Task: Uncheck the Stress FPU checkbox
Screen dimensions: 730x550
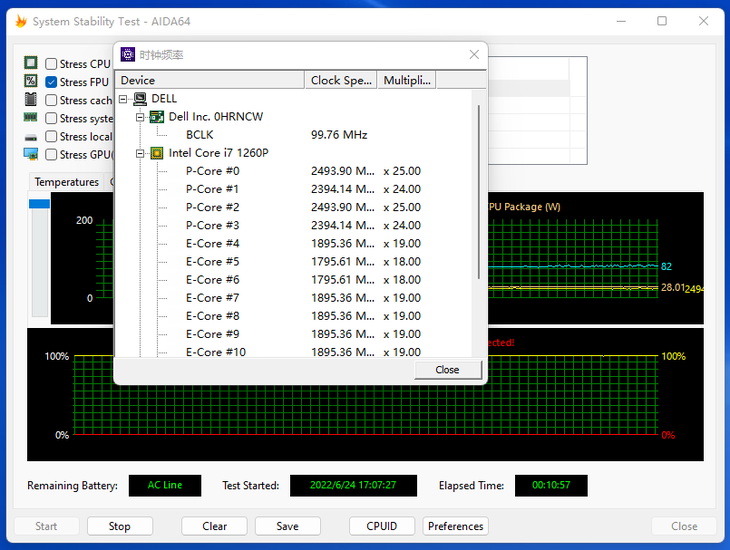Action: tap(51, 82)
